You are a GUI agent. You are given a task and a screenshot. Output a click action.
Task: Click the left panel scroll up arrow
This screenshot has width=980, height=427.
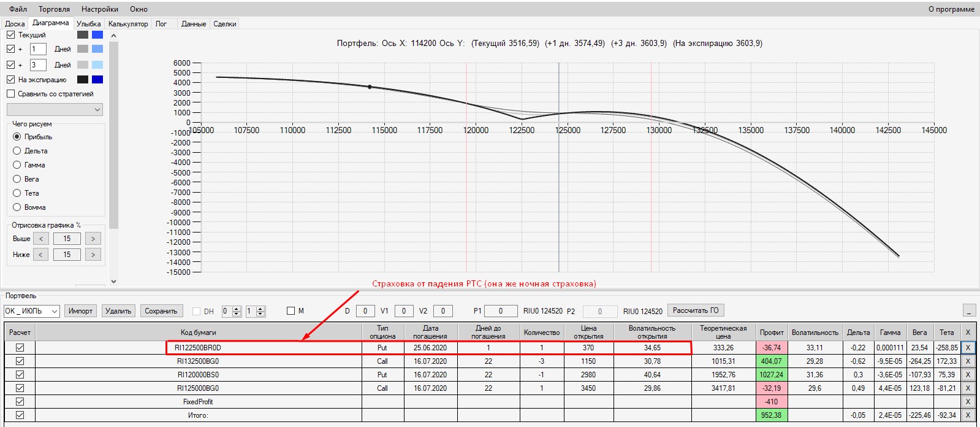click(113, 36)
